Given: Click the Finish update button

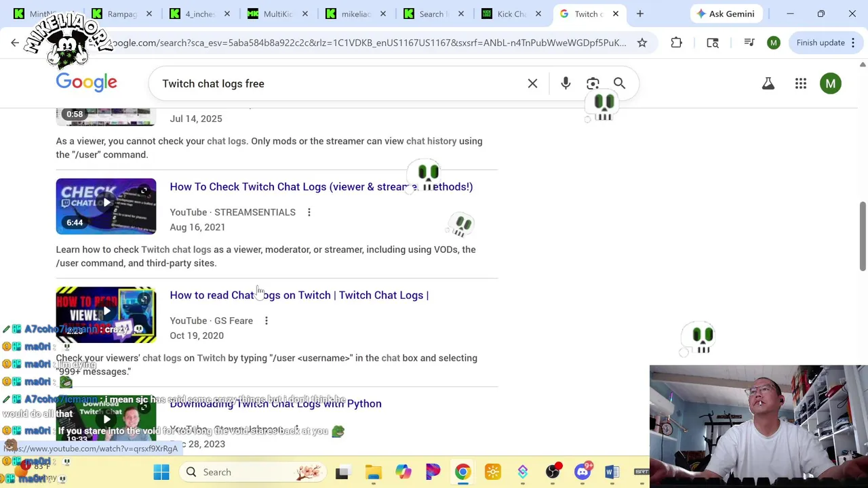Looking at the screenshot, I should pyautogui.click(x=826, y=43).
